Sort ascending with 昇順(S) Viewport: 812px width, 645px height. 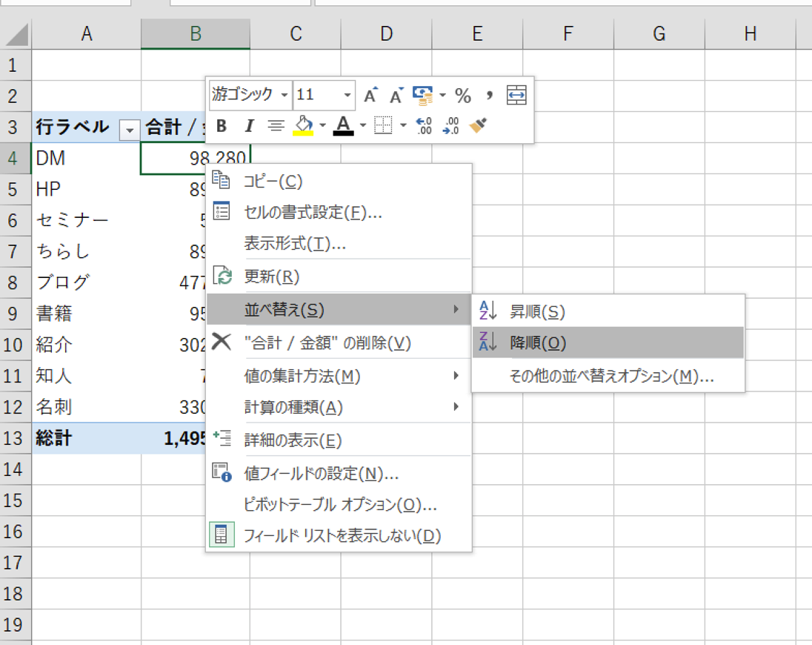point(608,312)
